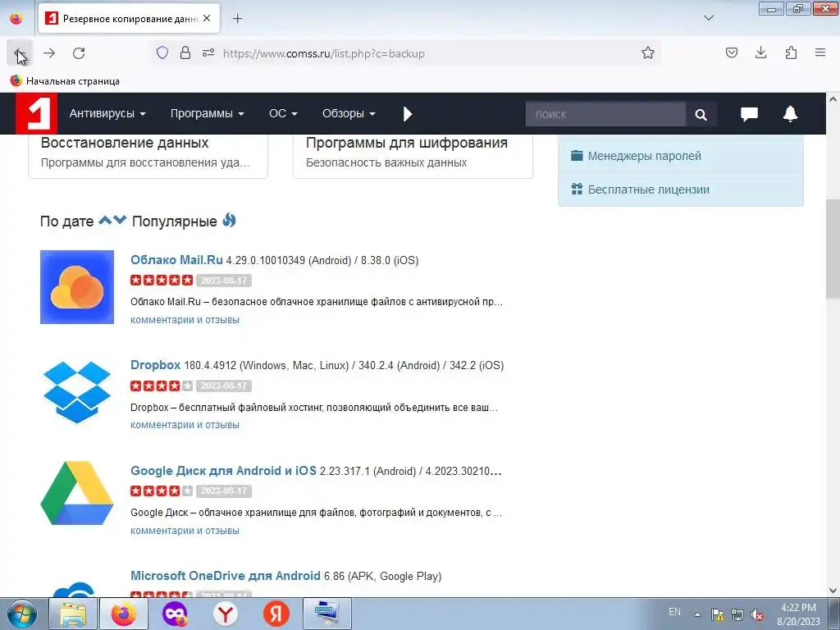
Task: Click the page vertical scrollbar thumb
Action: 833,249
